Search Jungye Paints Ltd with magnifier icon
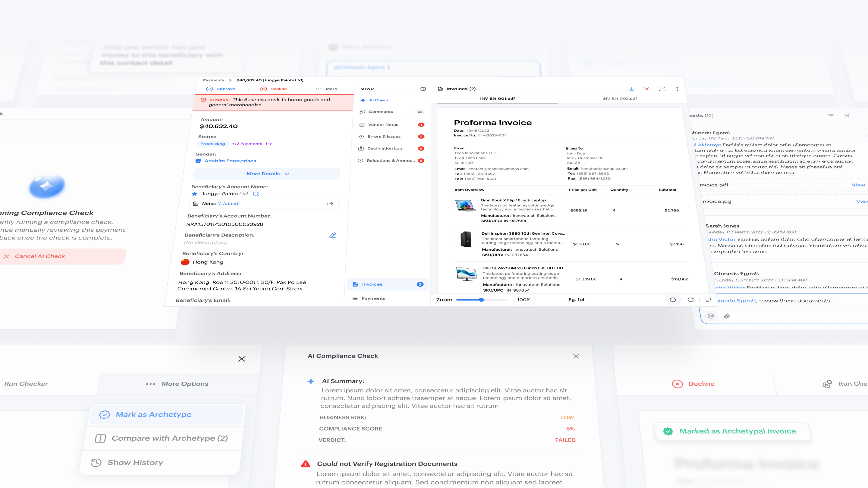The width and height of the screenshot is (868, 488). [256, 194]
